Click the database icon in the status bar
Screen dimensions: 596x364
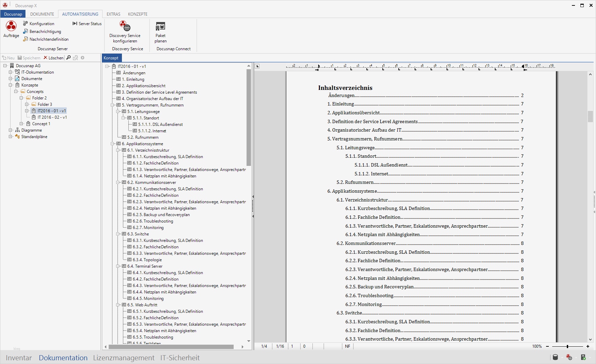pyautogui.click(x=556, y=357)
